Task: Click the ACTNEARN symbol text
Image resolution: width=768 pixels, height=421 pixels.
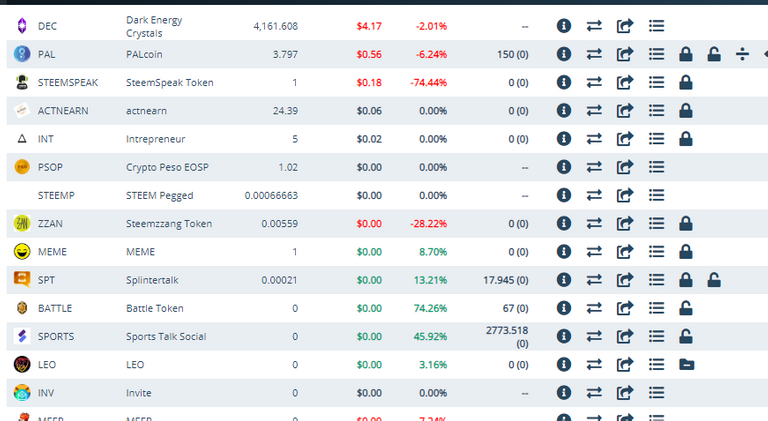Action: point(63,111)
